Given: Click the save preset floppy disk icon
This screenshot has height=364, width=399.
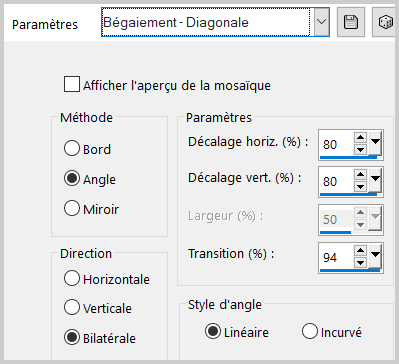Looking at the screenshot, I should [351, 22].
